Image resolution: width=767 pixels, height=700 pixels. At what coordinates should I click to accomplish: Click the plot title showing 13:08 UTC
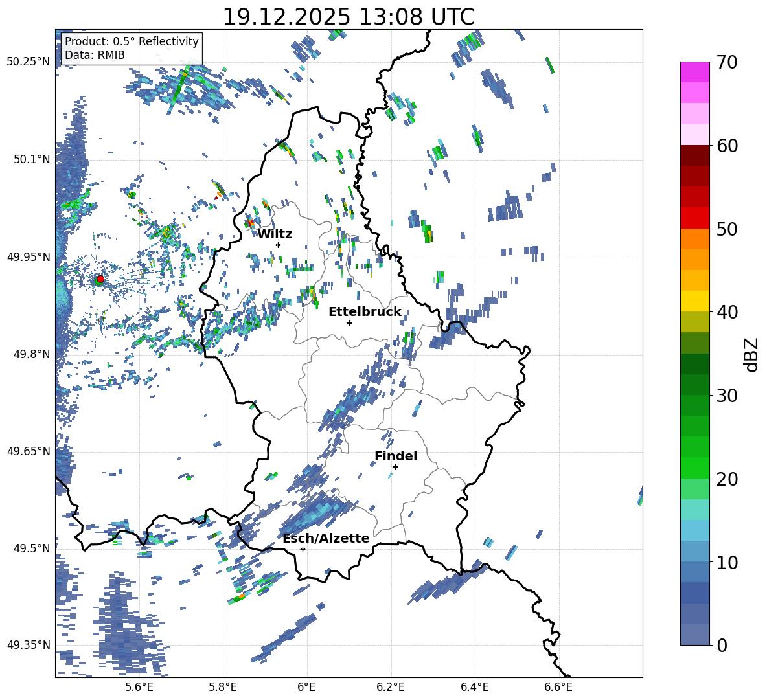point(349,17)
